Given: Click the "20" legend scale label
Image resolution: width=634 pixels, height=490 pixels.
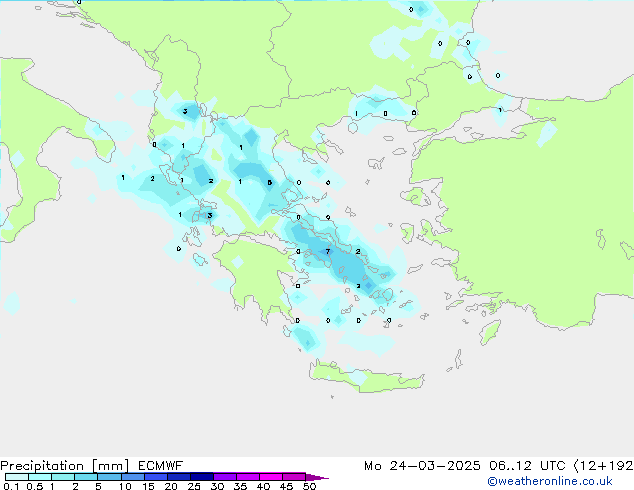Looking at the screenshot, I should [171, 486].
